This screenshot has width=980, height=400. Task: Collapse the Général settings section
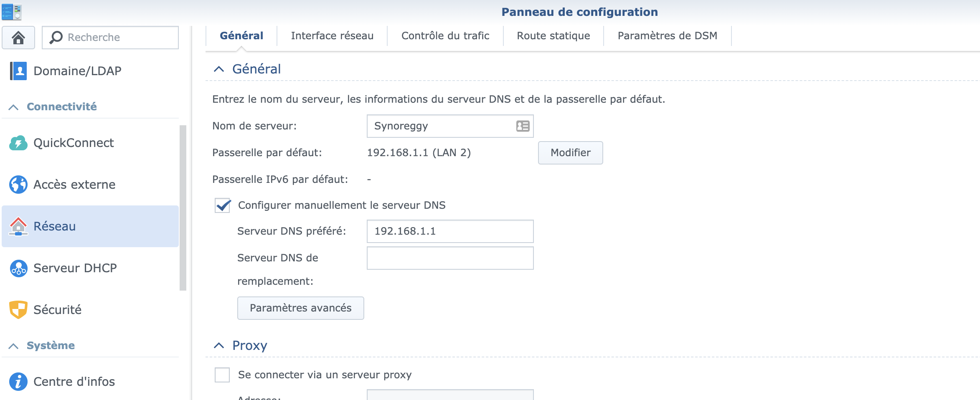click(x=219, y=69)
